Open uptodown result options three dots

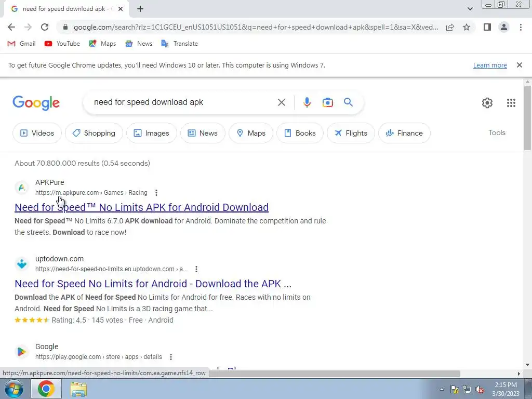(196, 269)
